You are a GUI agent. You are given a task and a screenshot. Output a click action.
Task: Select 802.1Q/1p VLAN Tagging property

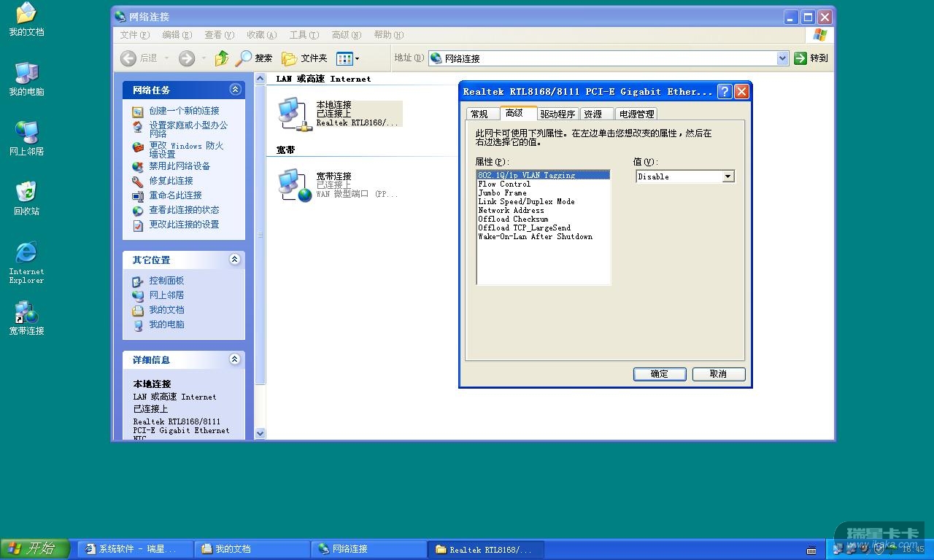(543, 175)
